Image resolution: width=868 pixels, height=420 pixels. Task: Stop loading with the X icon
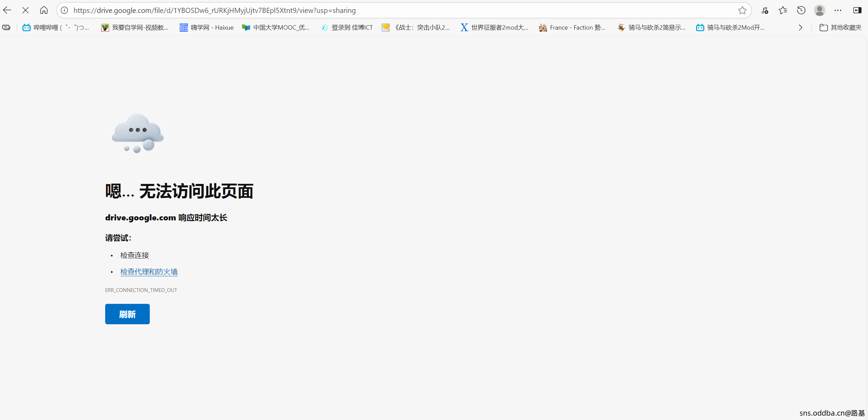[26, 10]
